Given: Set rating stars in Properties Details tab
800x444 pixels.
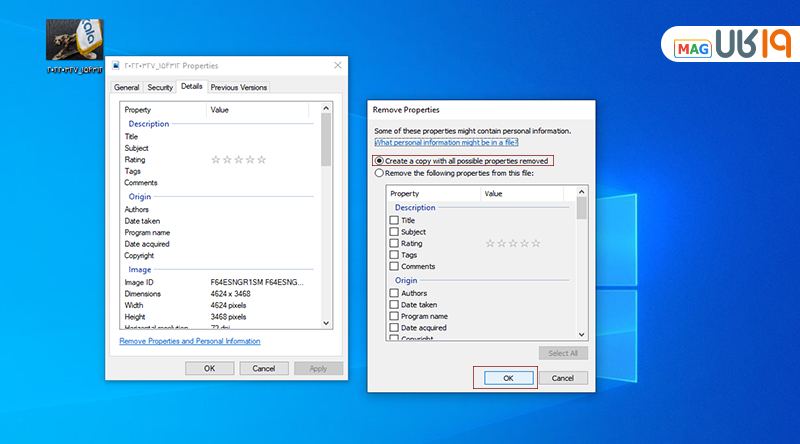Looking at the screenshot, I should coord(239,160).
